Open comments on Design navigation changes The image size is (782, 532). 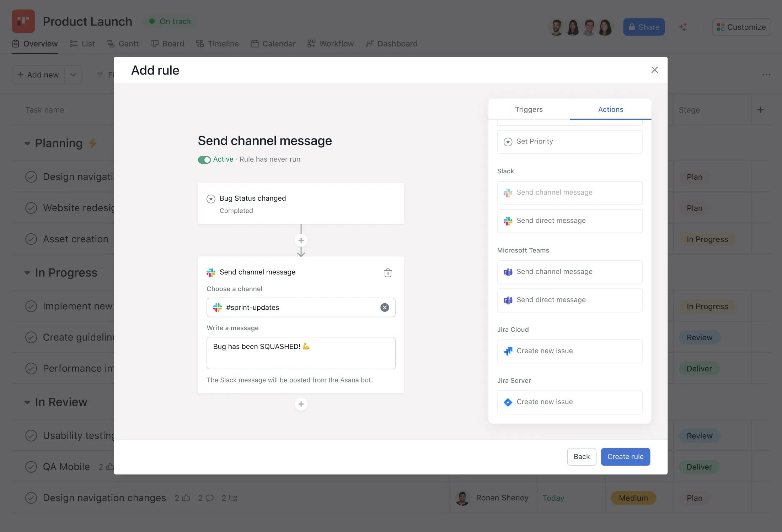210,498
